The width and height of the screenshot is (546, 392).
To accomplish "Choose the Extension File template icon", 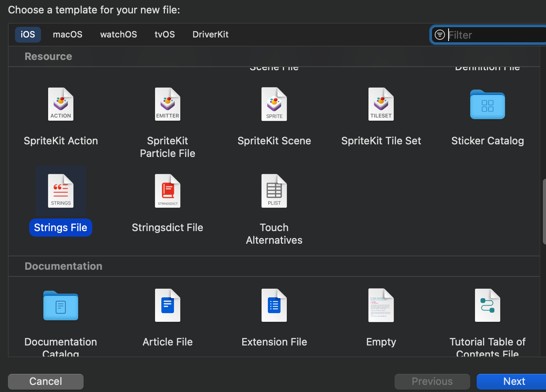I will point(274,305).
